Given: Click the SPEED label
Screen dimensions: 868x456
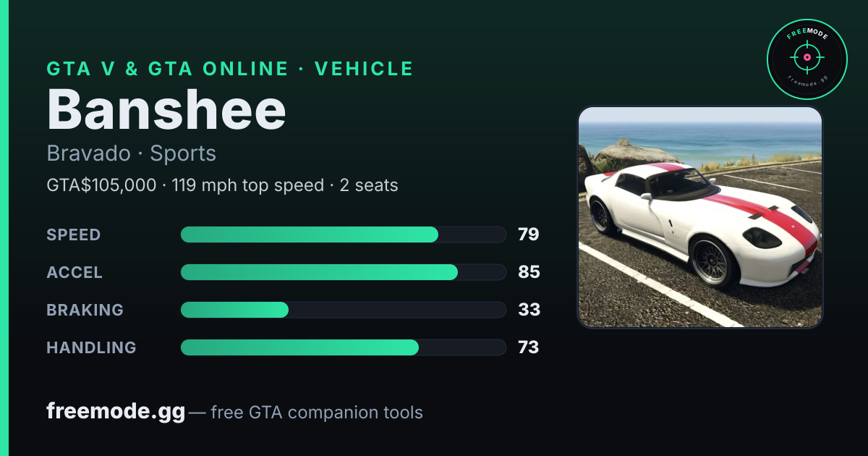Looking at the screenshot, I should (74, 235).
